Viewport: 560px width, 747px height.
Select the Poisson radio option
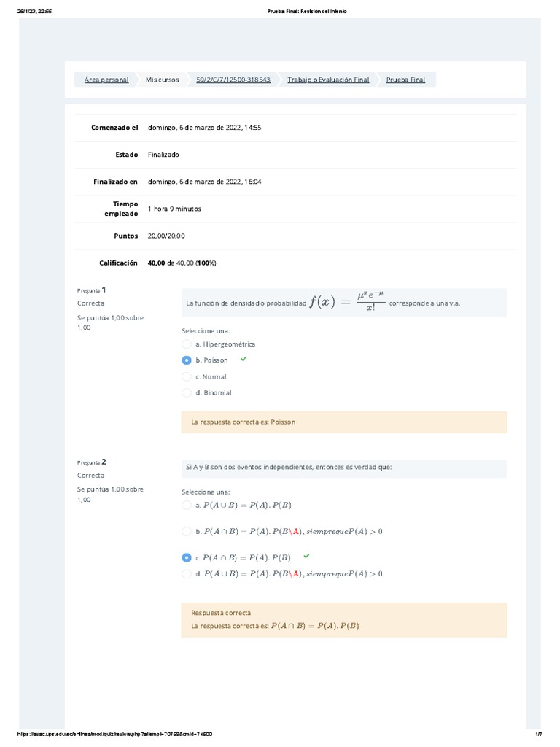click(x=187, y=360)
